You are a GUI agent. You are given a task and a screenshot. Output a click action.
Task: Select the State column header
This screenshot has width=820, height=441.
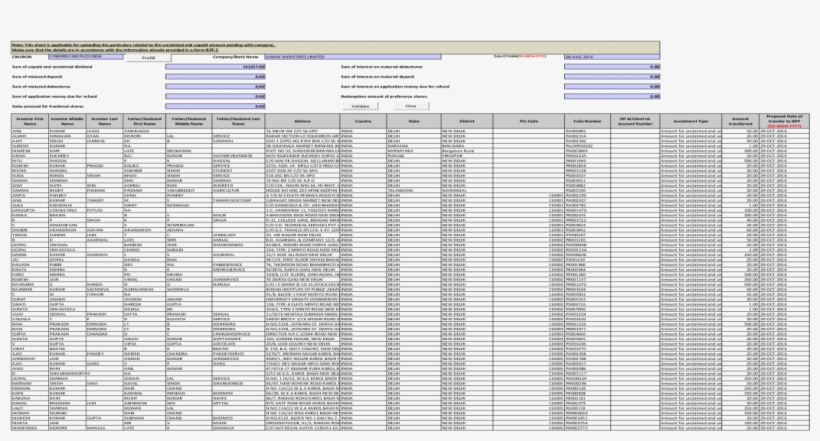(414, 121)
